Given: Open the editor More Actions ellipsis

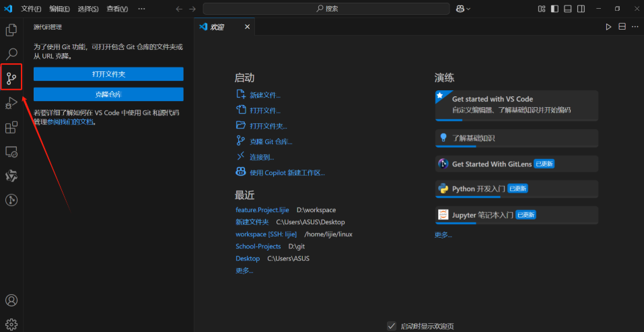Looking at the screenshot, I should coord(635,27).
